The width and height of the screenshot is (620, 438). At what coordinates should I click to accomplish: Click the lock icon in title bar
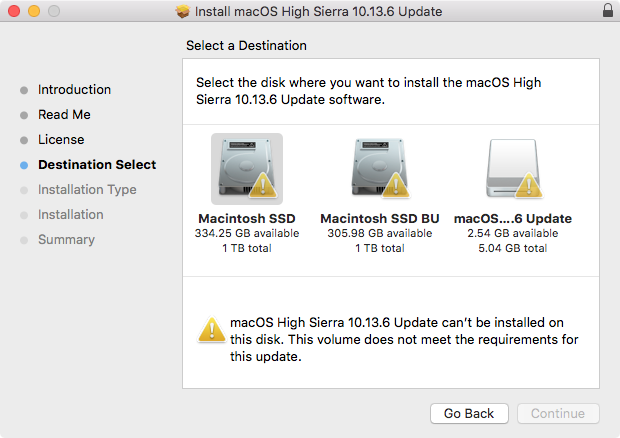tap(608, 11)
